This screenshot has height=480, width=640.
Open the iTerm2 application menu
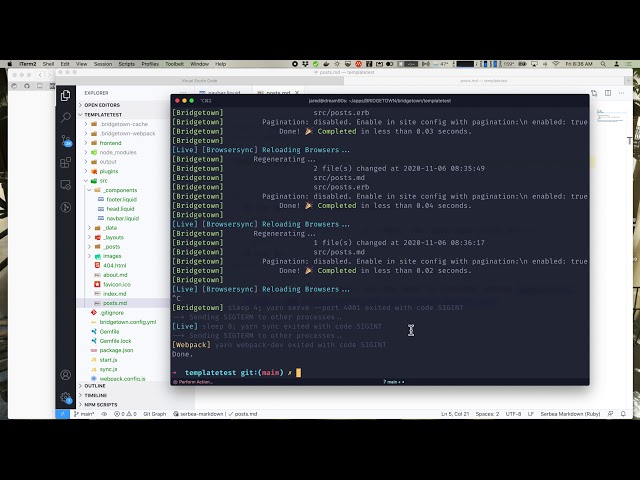pyautogui.click(x=28, y=64)
